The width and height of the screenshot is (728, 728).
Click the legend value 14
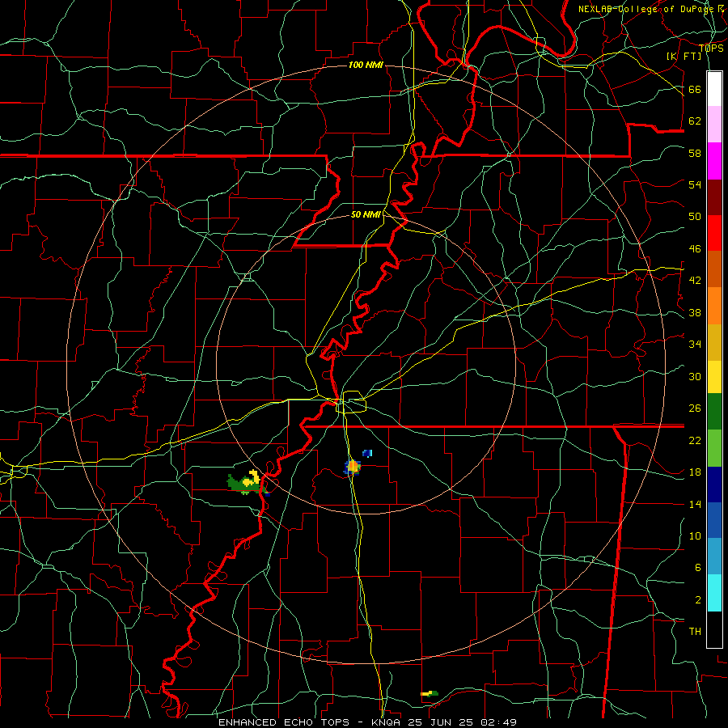pyautogui.click(x=695, y=504)
